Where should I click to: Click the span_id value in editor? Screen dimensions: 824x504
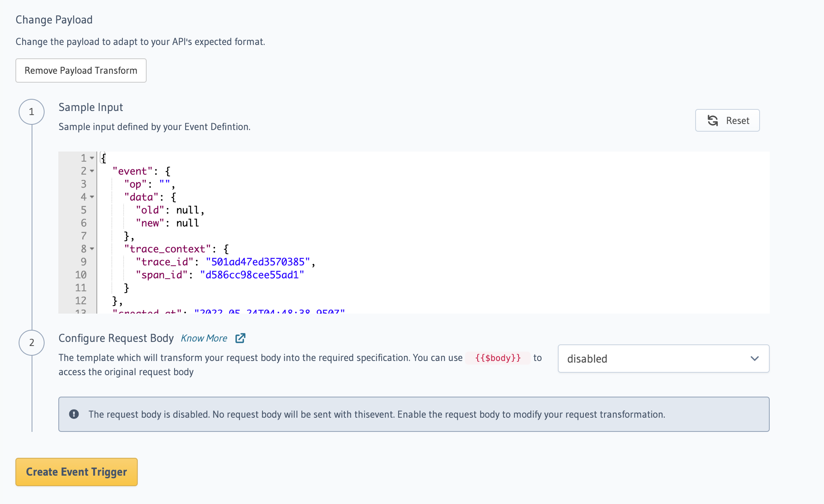252,275
